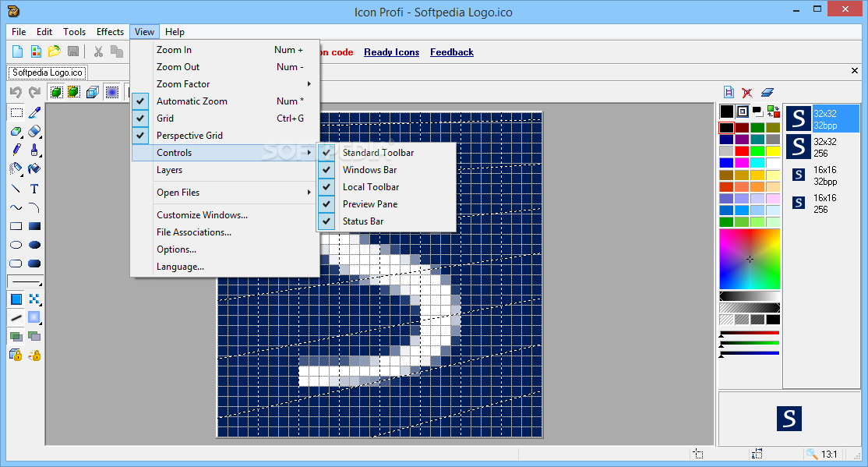Select the empty ellipse tool

[16, 245]
